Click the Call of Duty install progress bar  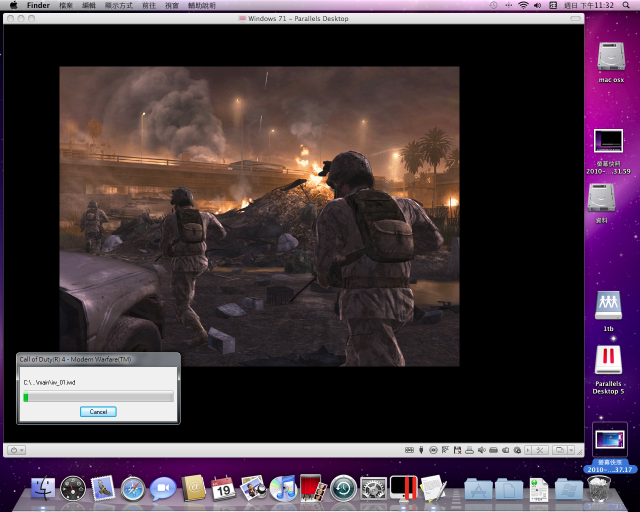98,396
